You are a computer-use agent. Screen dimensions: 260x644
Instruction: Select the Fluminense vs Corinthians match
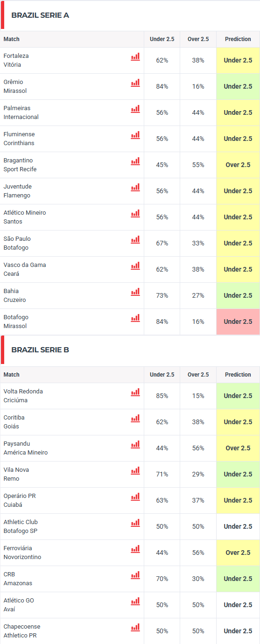click(x=19, y=139)
